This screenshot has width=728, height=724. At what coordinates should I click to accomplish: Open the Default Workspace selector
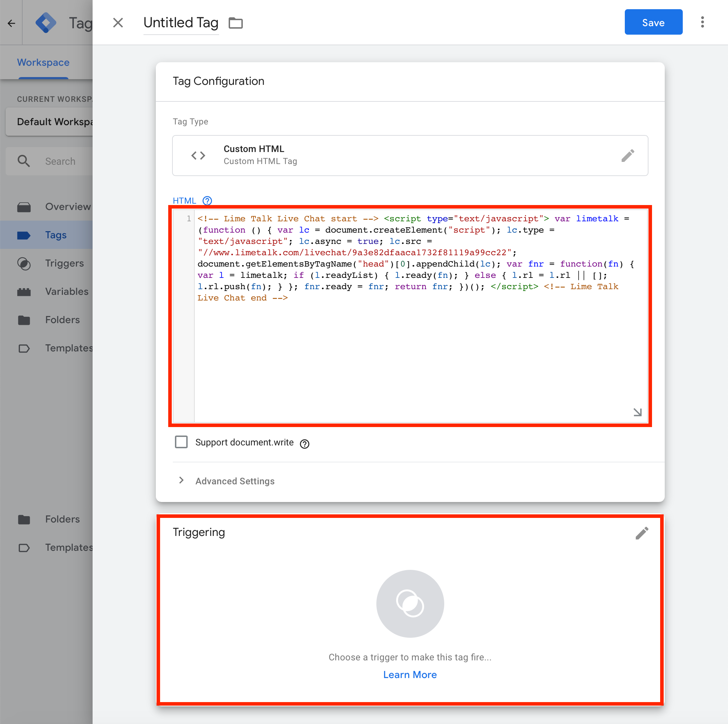click(x=49, y=121)
